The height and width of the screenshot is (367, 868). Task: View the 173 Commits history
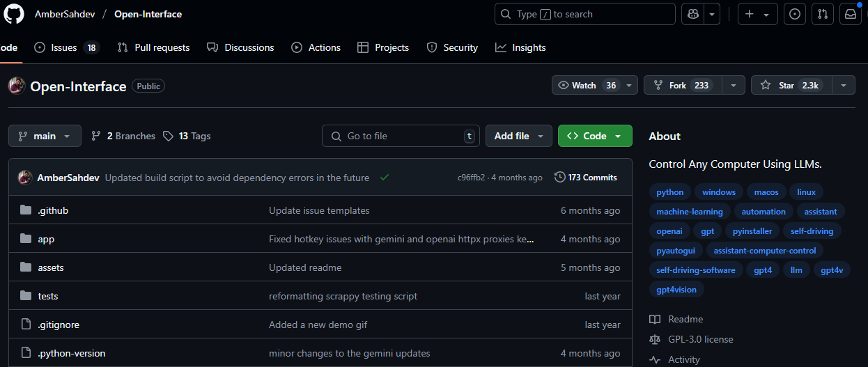(586, 178)
